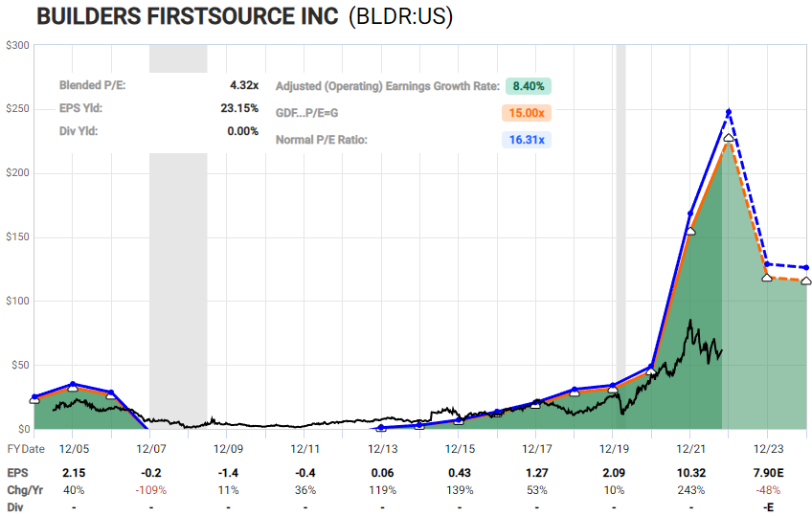This screenshot has height=516, width=812.
Task: Click the 12/09 date label
Action: tap(228, 449)
